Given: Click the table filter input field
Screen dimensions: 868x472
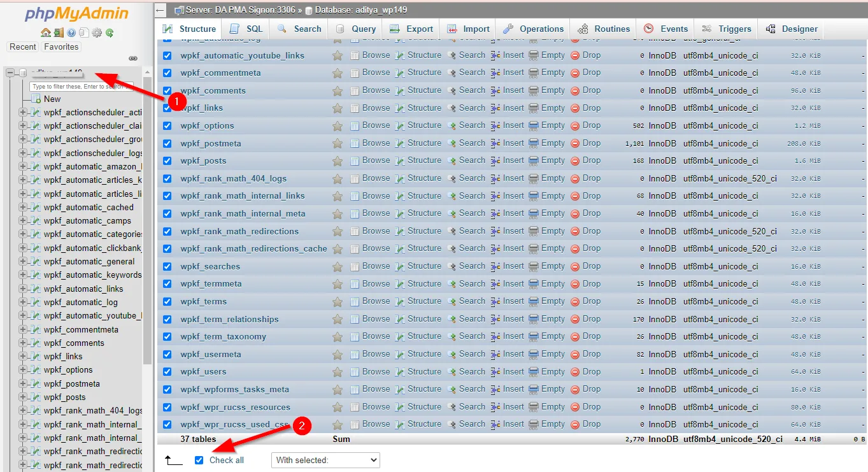Looking at the screenshot, I should (80, 86).
